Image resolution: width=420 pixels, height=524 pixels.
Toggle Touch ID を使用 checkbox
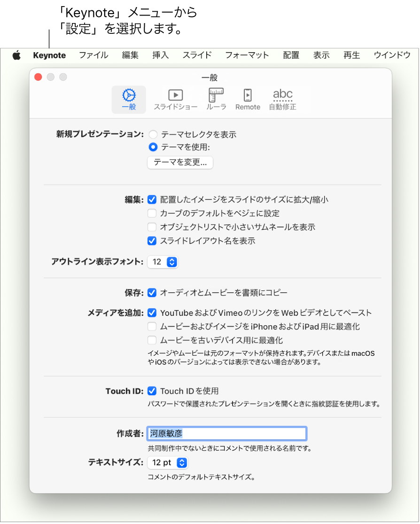(x=152, y=391)
